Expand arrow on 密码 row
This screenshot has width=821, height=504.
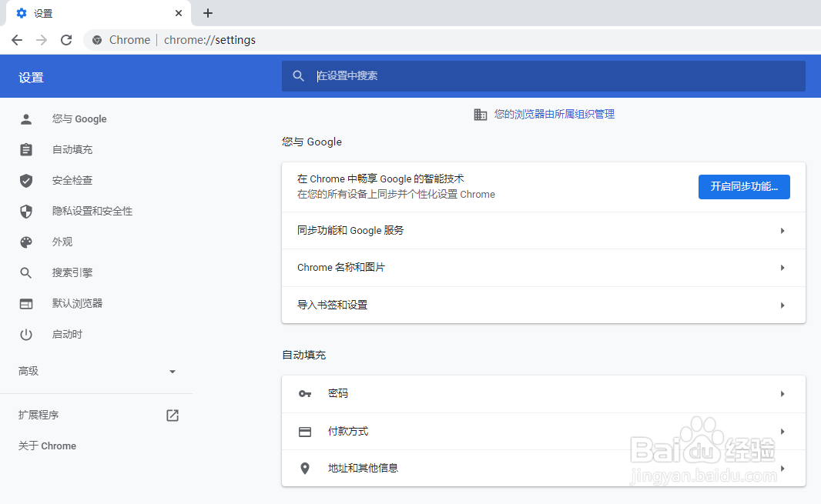coord(782,393)
